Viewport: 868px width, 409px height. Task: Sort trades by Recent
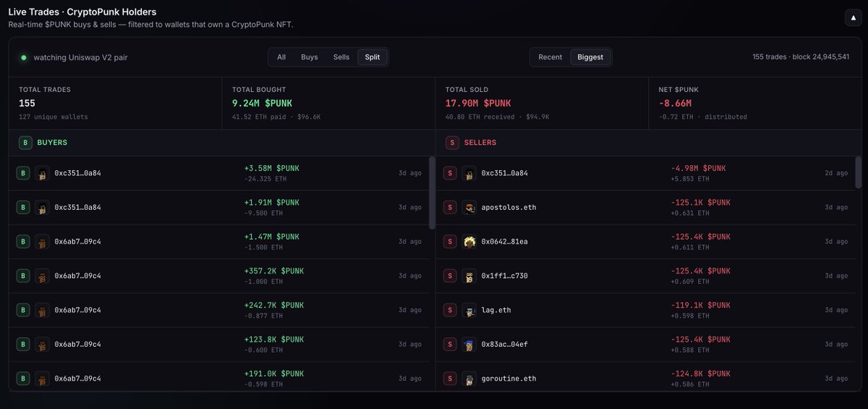pos(550,57)
